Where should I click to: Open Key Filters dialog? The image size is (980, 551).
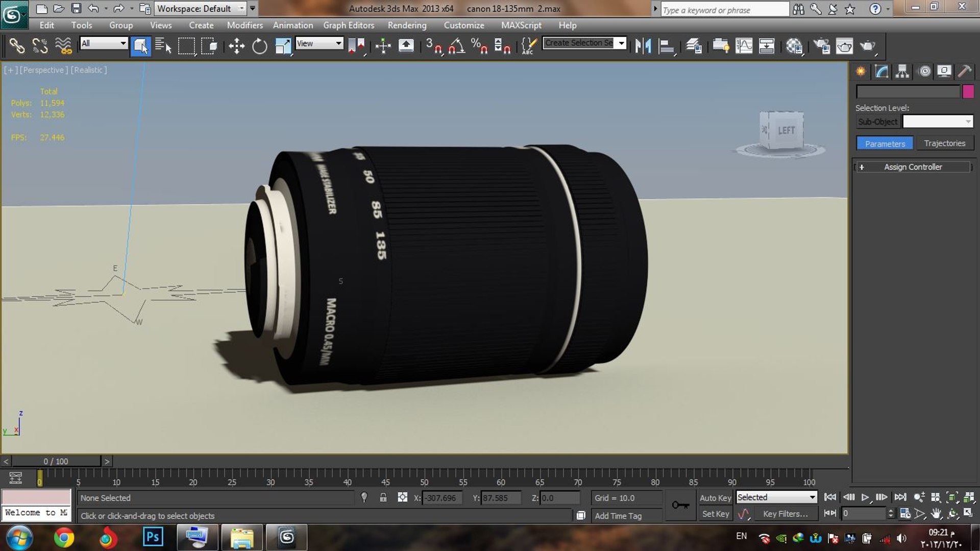click(785, 514)
